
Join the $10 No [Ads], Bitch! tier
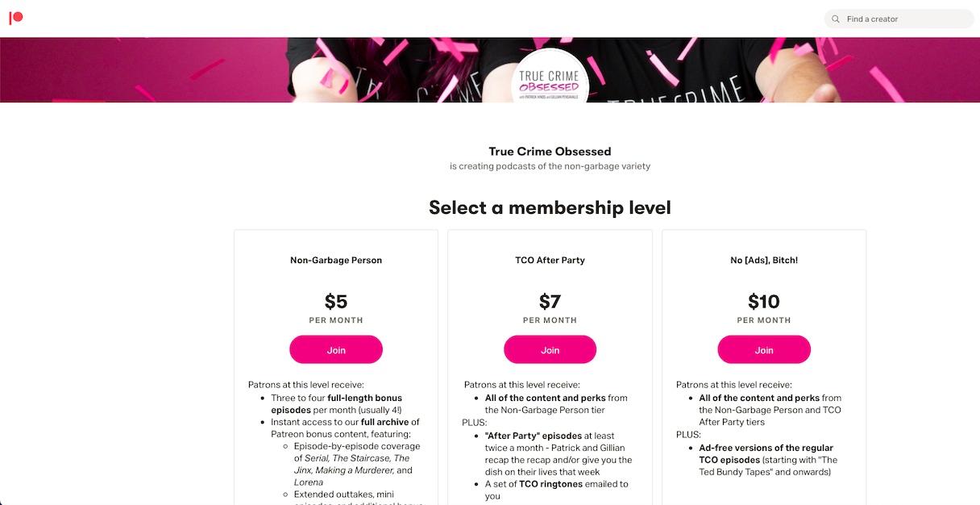pos(763,350)
